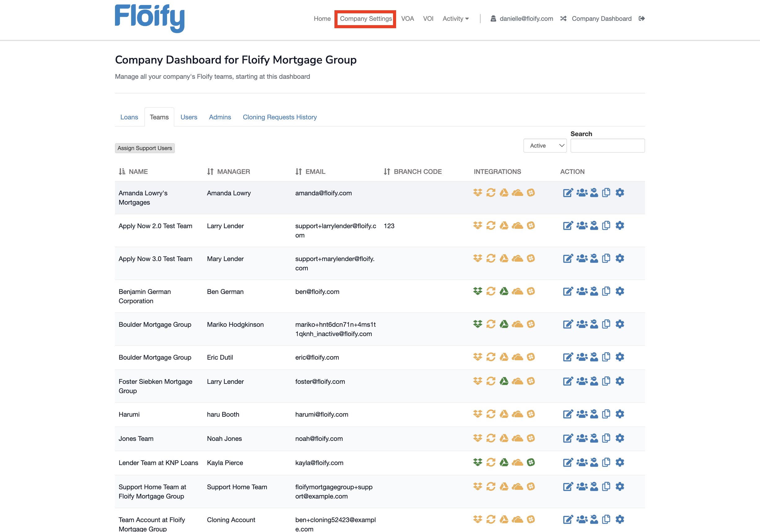
Task: Click into the Search input field
Action: tap(608, 146)
